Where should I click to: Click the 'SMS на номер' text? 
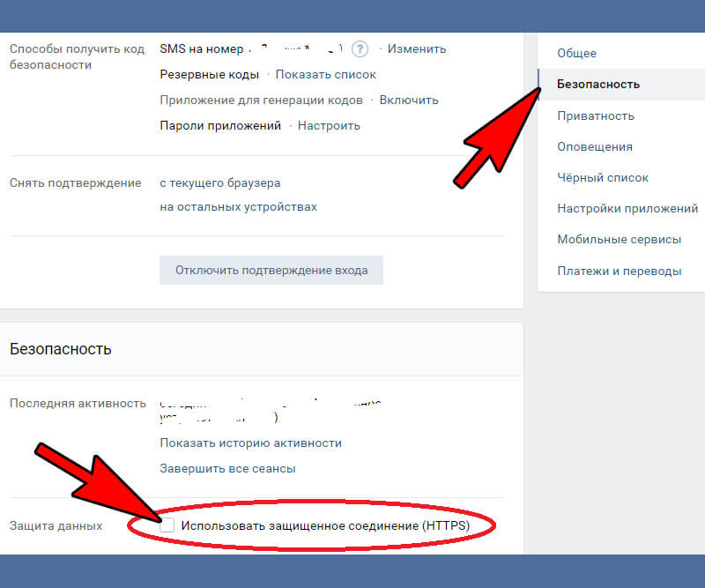(202, 48)
